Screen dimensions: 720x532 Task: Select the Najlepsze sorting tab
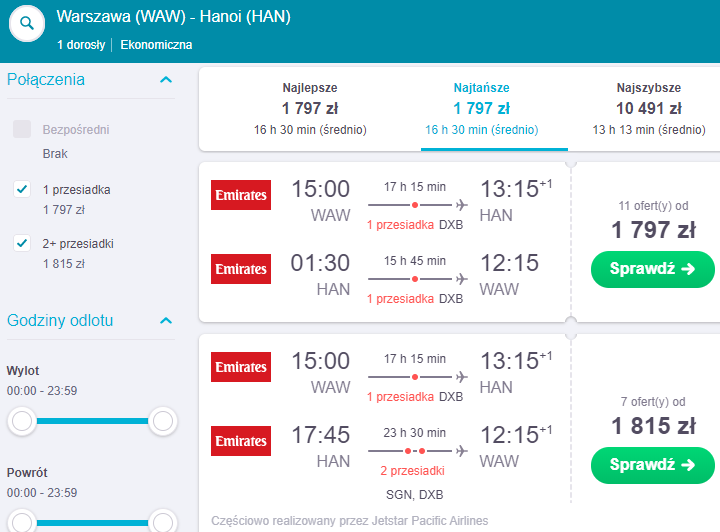pos(310,108)
